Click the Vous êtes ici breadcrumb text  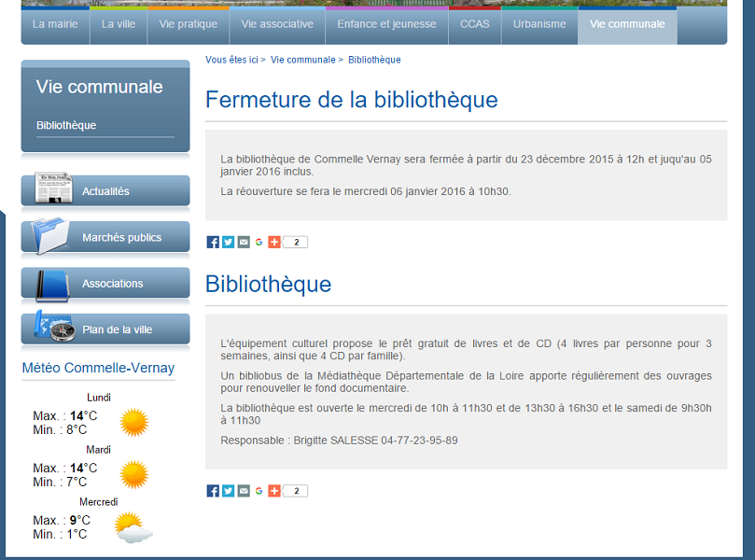click(231, 60)
